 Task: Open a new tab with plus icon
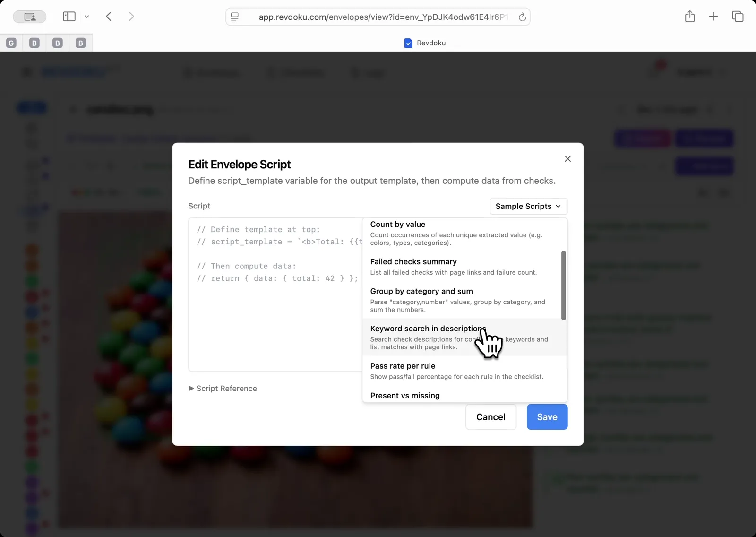pos(713,17)
